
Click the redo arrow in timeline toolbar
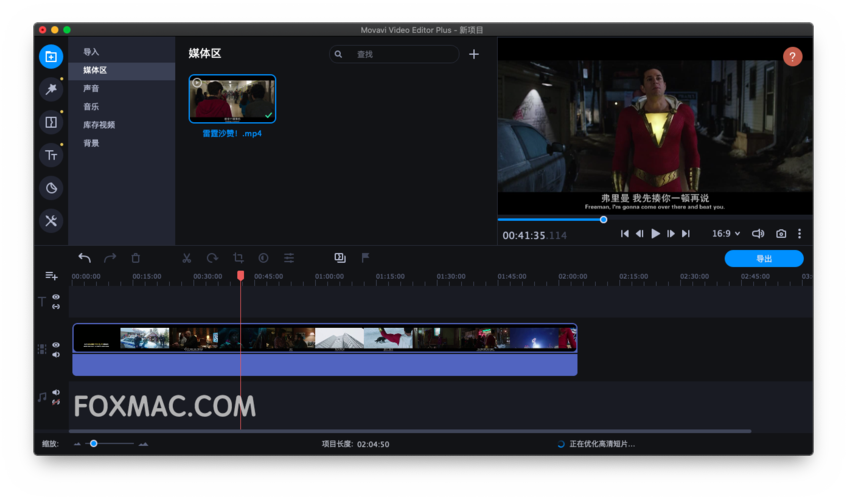click(110, 258)
